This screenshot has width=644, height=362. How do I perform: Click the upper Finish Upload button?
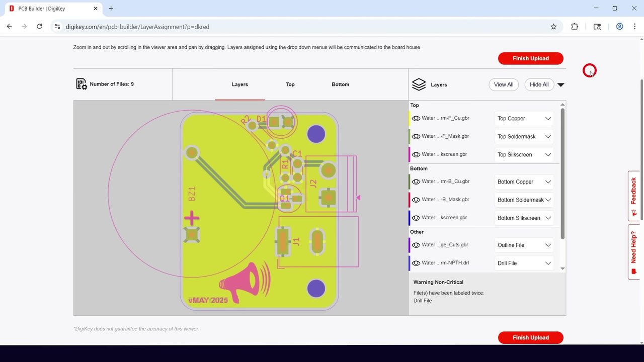[531, 58]
